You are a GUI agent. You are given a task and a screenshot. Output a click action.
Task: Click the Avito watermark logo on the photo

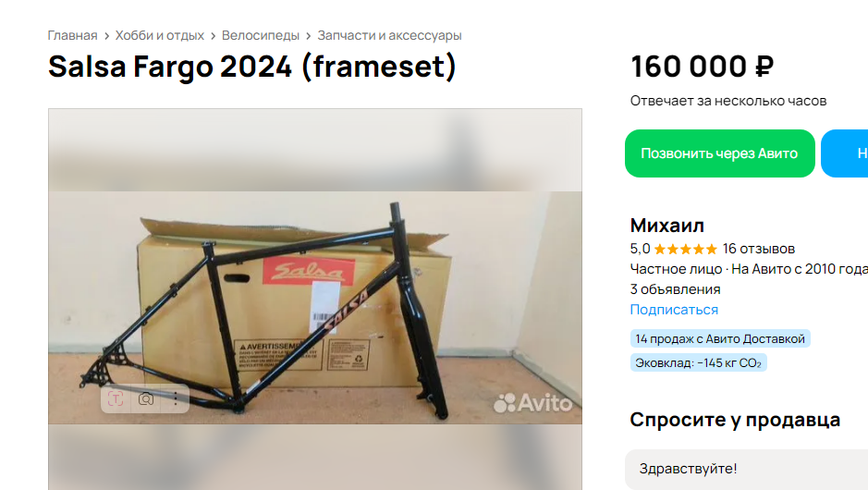pyautogui.click(x=532, y=403)
